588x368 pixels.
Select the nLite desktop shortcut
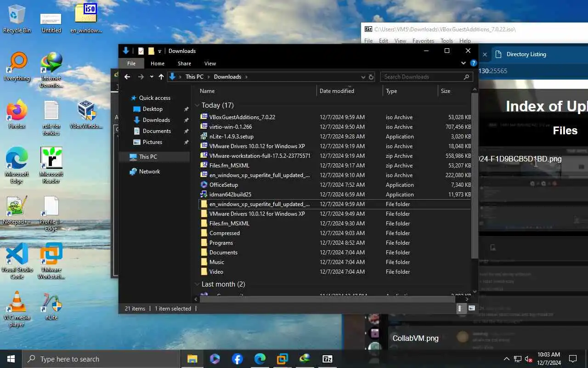(51, 306)
